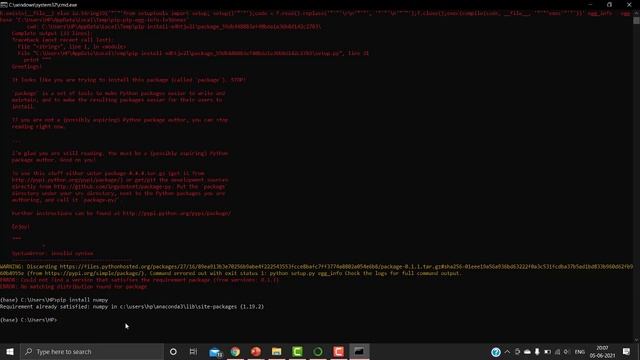Click the 'pip install numpy' command line

(54, 300)
